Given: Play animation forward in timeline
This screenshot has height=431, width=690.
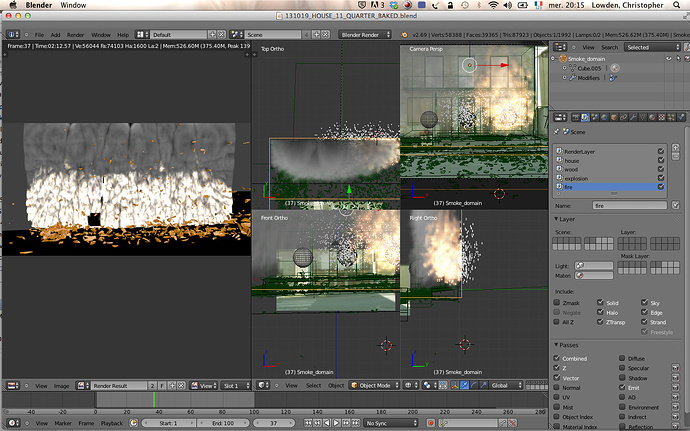Looking at the screenshot, I should (x=336, y=423).
